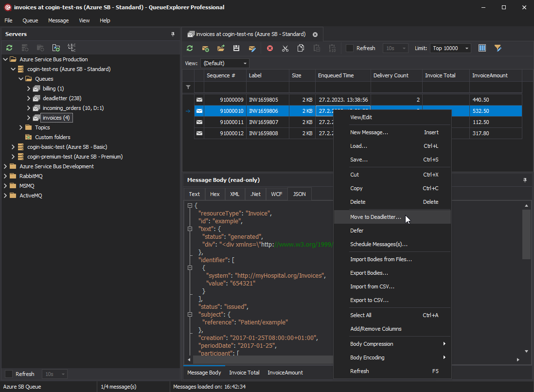Viewport: 534px width, 392px height.
Task: Choose Move to Deadletter from context menu
Action: click(x=375, y=217)
